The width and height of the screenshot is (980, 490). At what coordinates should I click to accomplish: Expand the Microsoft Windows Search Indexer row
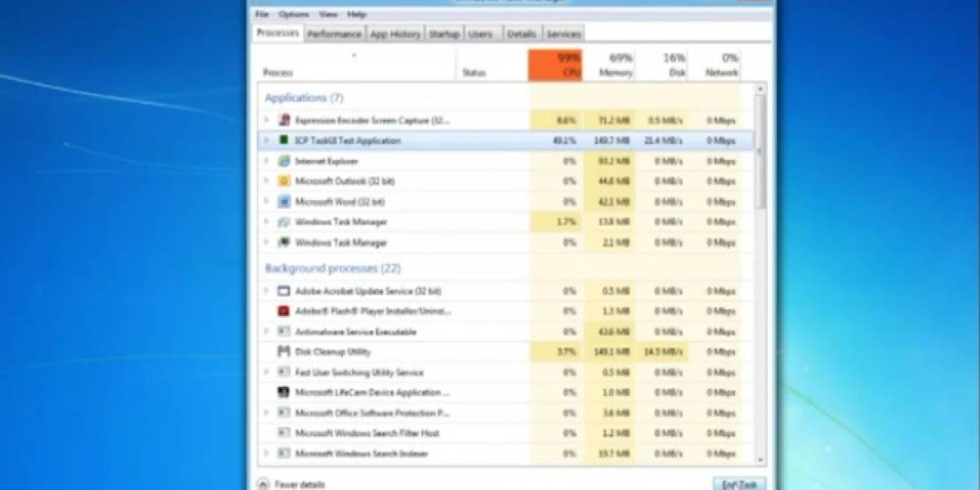point(266,453)
